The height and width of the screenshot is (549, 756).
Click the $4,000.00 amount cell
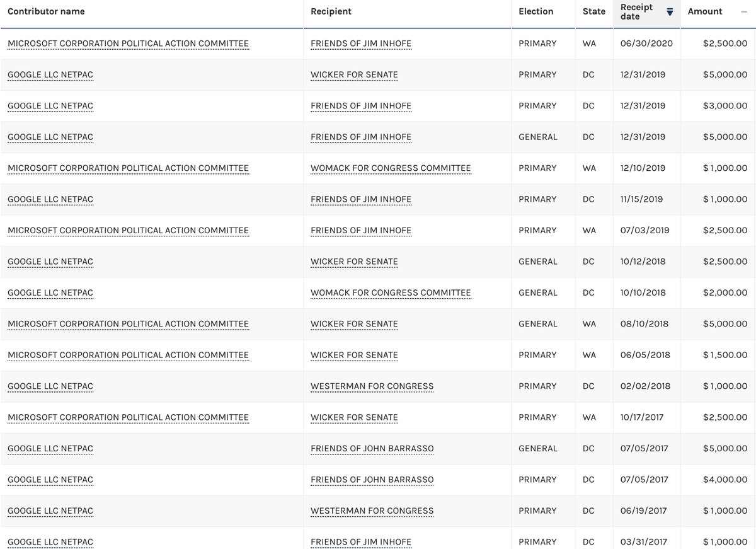[x=725, y=480]
